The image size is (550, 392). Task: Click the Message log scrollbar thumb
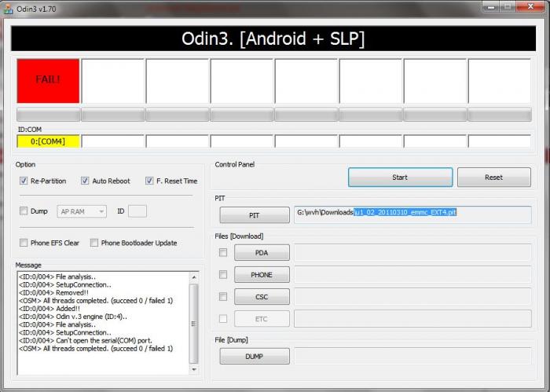coord(193,324)
